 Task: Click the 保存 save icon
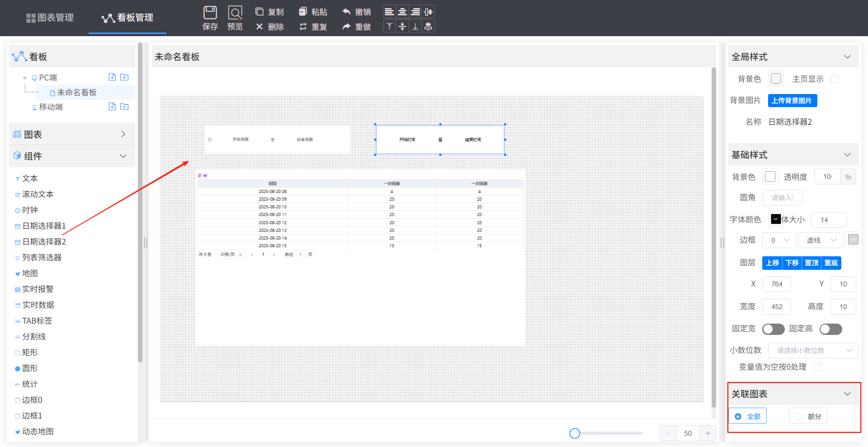pyautogui.click(x=210, y=13)
